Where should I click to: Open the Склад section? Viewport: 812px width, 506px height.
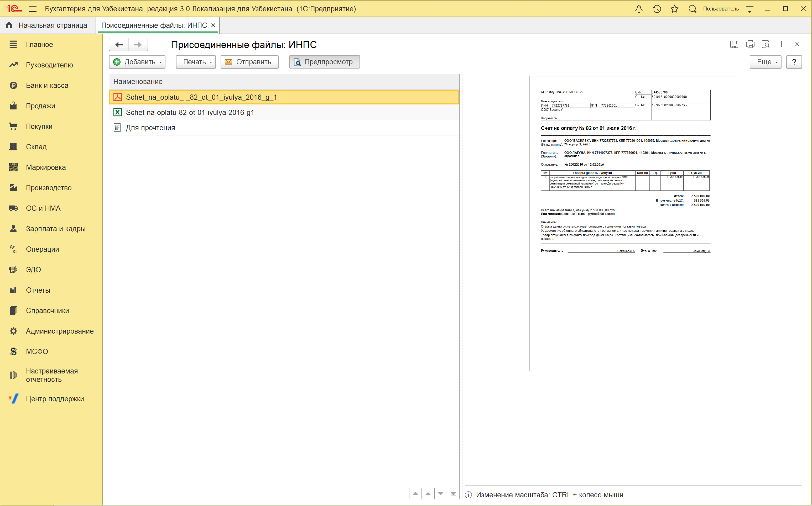pos(51,147)
